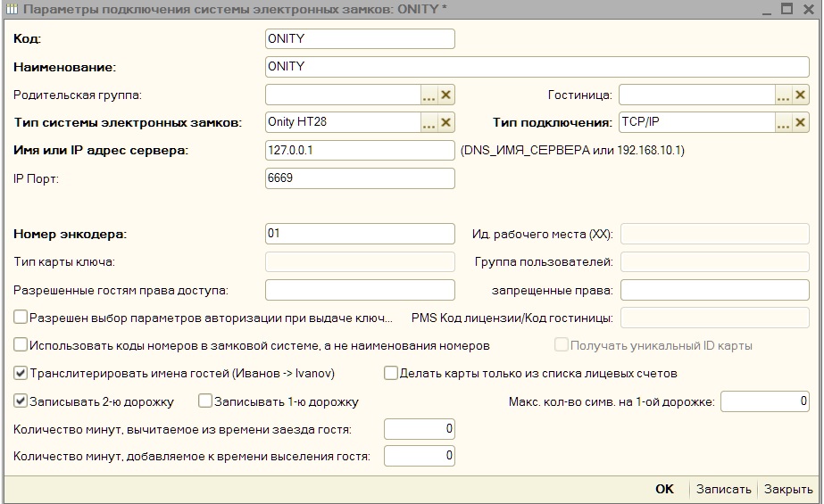Click the Группа пользователей field
Image resolution: width=824 pixels, height=504 pixels.
[715, 261]
